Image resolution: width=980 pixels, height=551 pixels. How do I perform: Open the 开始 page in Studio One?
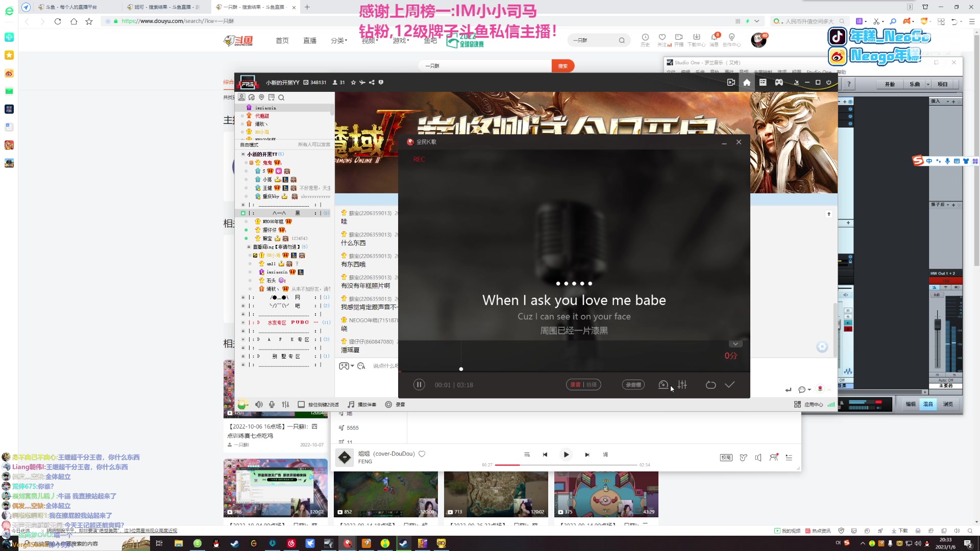click(890, 84)
